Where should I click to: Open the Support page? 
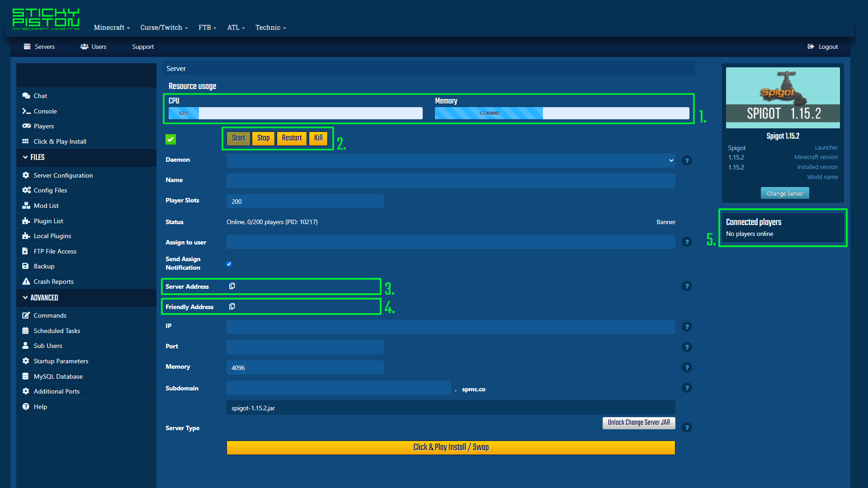coord(143,47)
